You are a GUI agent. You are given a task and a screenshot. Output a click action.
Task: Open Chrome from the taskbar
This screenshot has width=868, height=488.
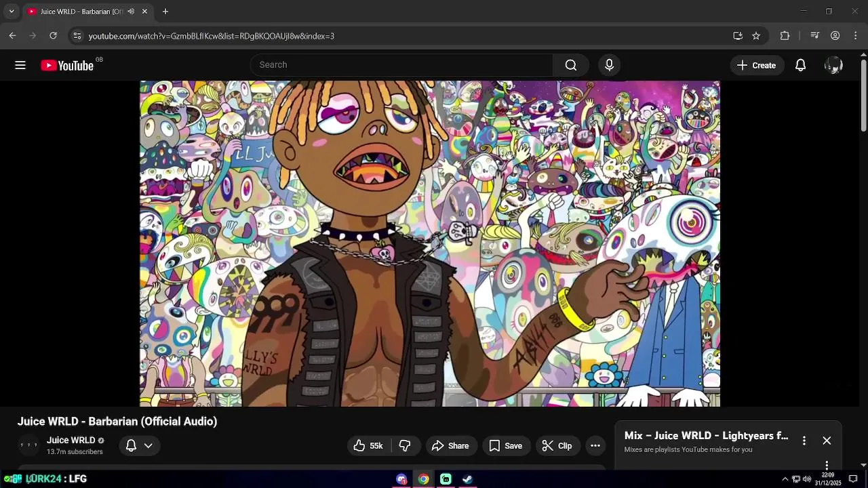click(x=423, y=479)
